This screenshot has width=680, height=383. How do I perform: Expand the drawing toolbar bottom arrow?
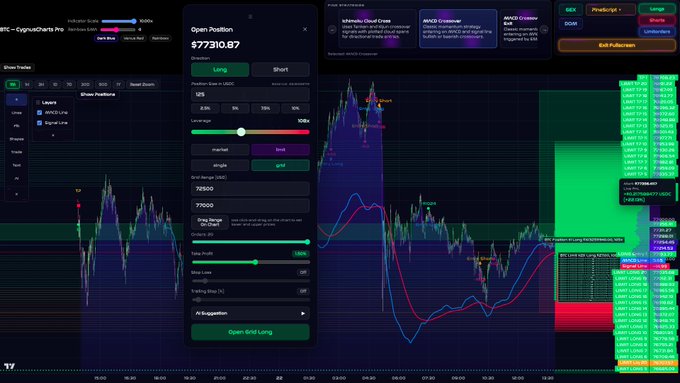[x=16, y=194]
